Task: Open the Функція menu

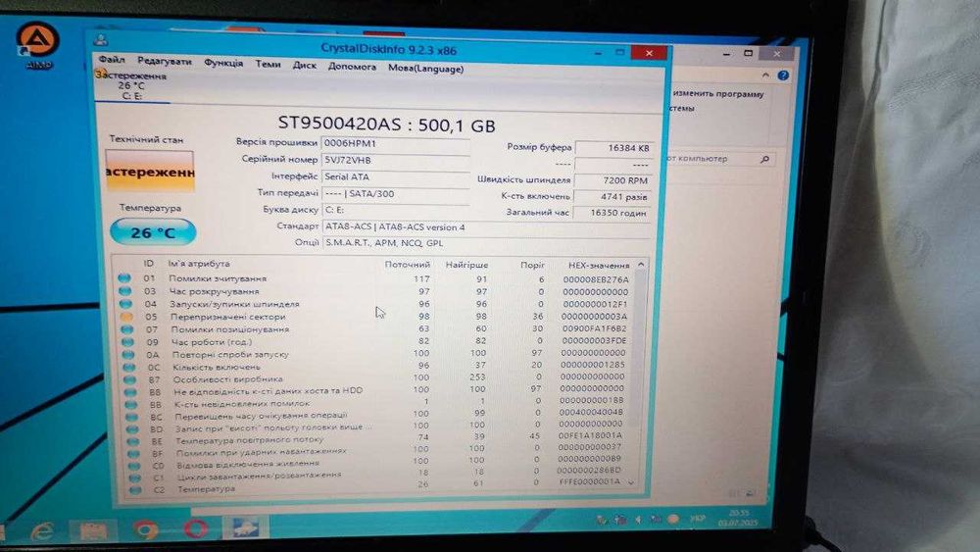Action: tap(223, 63)
